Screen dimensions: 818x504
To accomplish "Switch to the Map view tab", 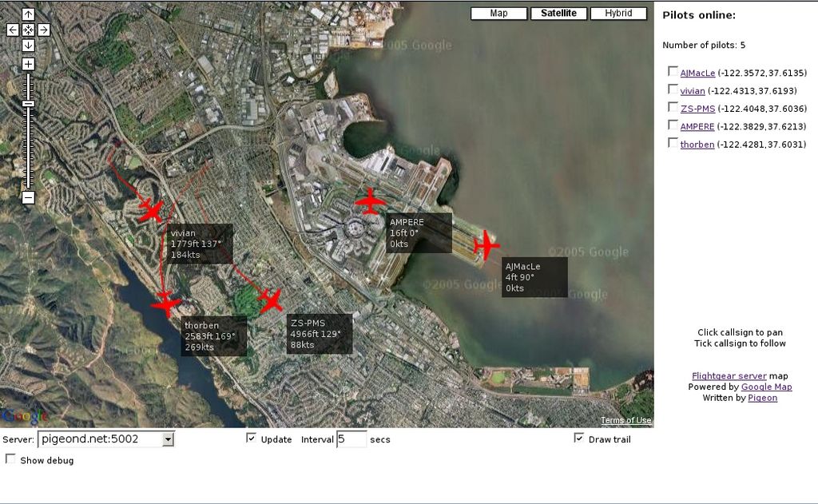I will tap(499, 14).
